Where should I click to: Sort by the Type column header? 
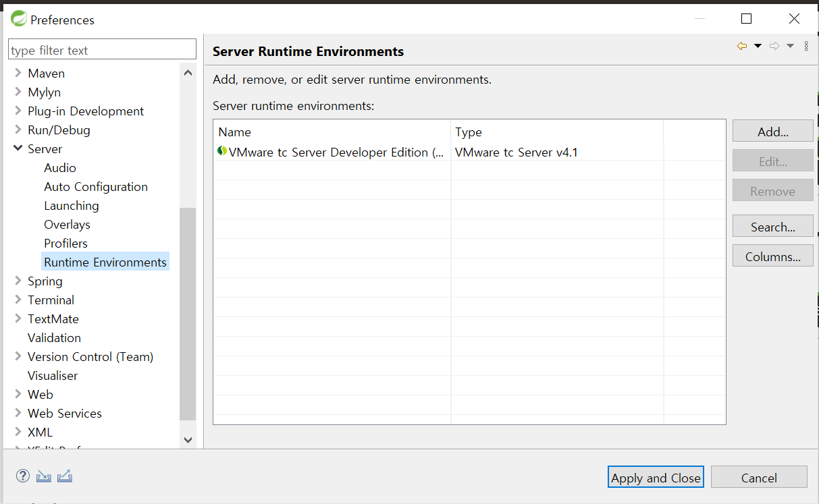tap(557, 132)
